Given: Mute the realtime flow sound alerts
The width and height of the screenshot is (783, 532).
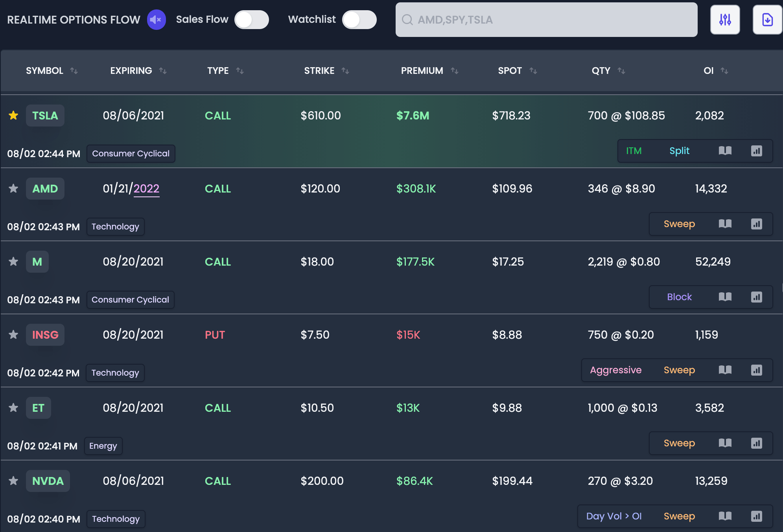Looking at the screenshot, I should pyautogui.click(x=156, y=19).
